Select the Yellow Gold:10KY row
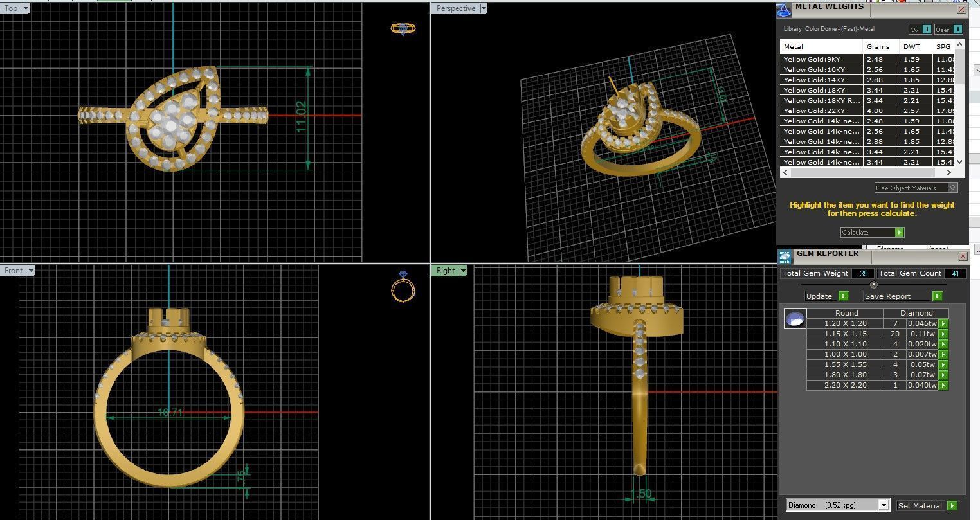 (867, 69)
